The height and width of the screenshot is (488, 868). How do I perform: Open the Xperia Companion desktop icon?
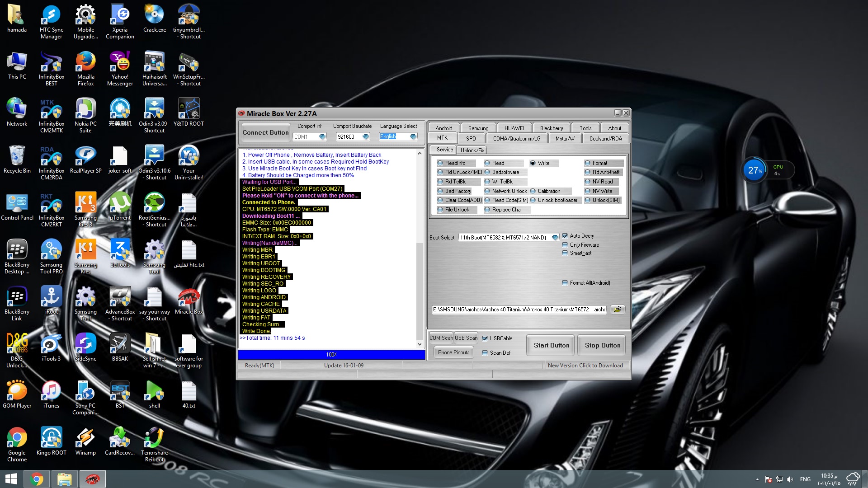[x=120, y=22]
